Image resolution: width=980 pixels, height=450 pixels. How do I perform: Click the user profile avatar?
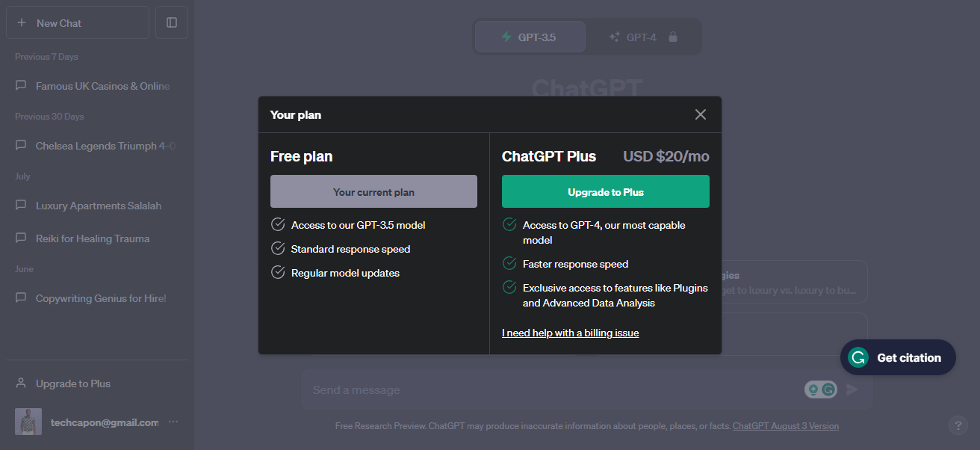coord(28,422)
